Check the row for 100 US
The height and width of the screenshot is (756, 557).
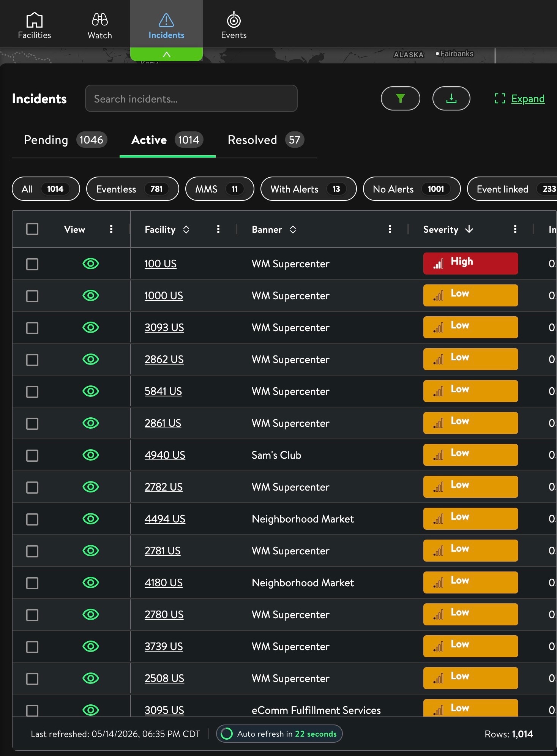(32, 264)
